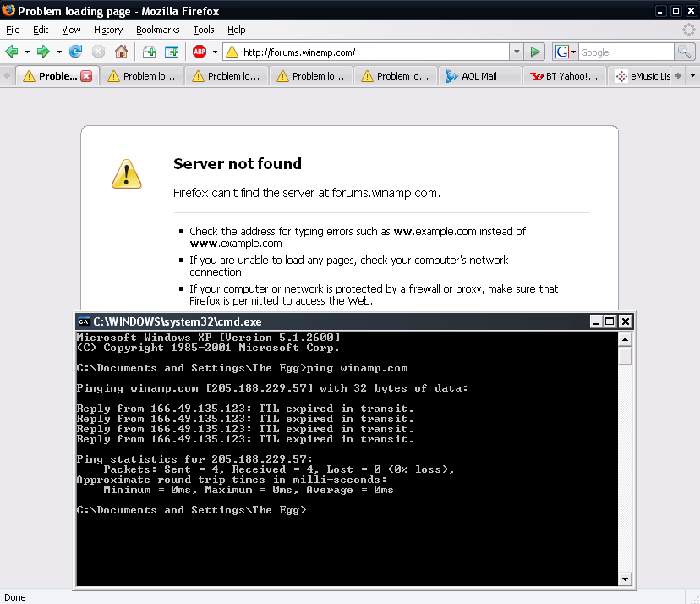The width and height of the screenshot is (700, 604).
Task: Click cmd.exe scrollbar down arrow
Action: pos(625,579)
